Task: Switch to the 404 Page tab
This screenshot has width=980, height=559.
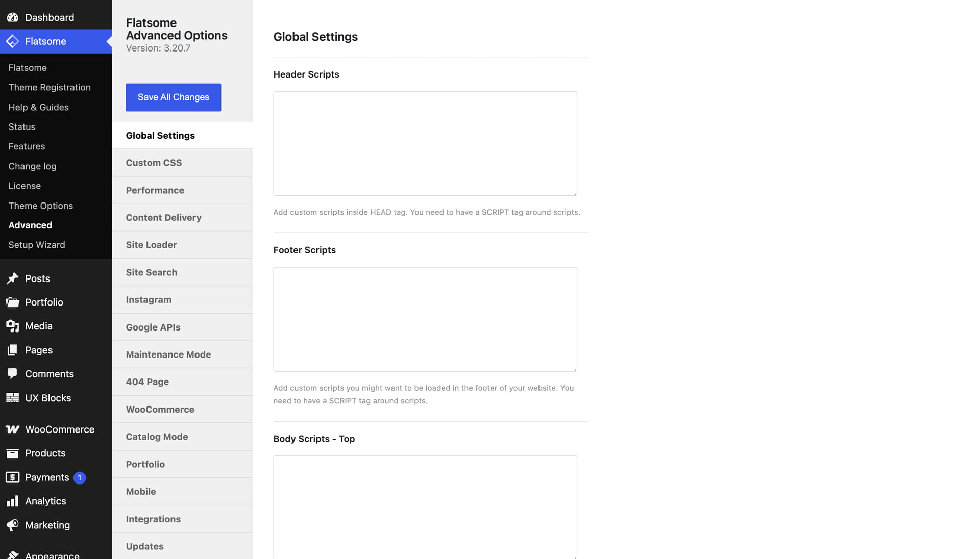Action: pyautogui.click(x=182, y=382)
